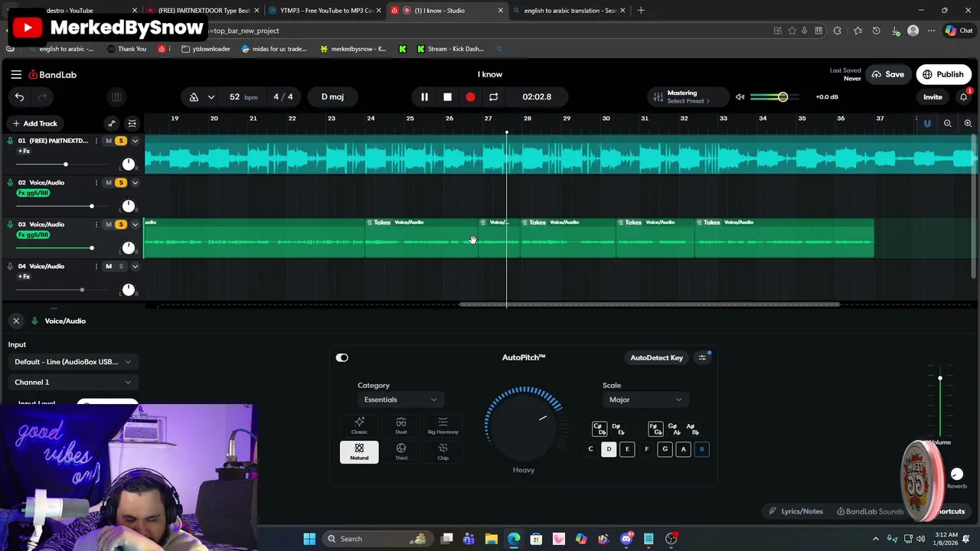Open track 03 options three-dot menu
Screen dimensions: 980x551
pos(96,224)
